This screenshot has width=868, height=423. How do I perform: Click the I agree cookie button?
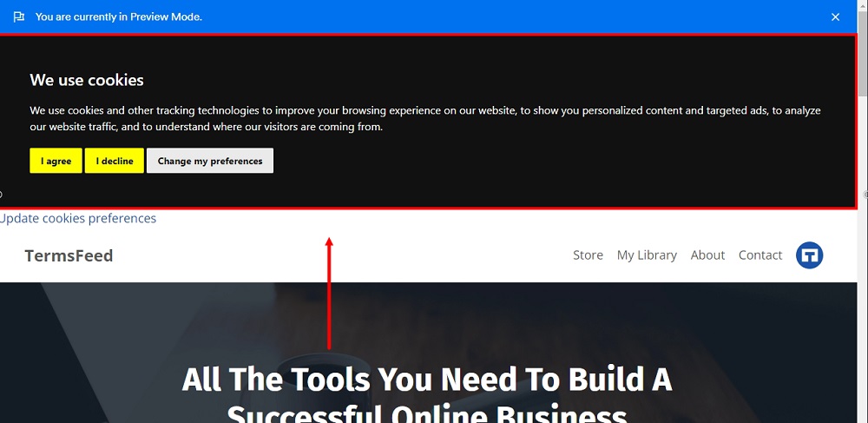56,161
